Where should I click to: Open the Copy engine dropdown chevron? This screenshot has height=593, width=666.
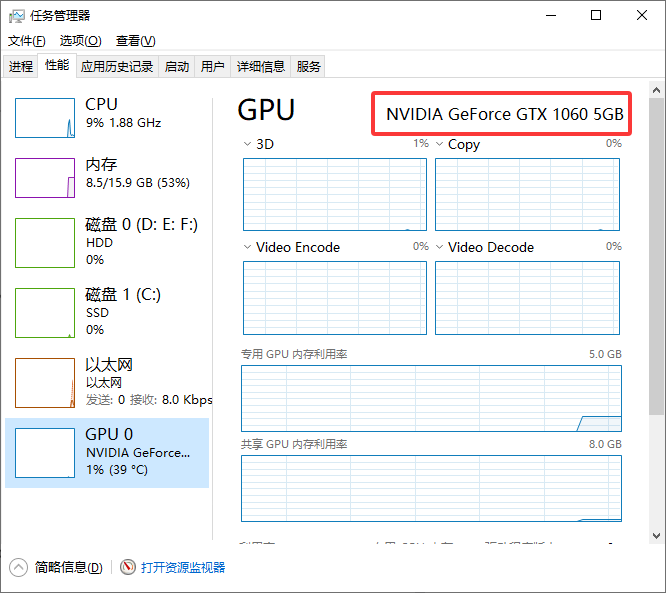click(x=440, y=144)
